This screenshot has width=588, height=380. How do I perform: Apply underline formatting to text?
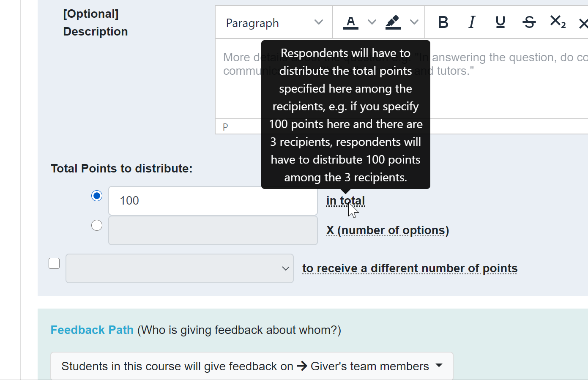tap(500, 22)
